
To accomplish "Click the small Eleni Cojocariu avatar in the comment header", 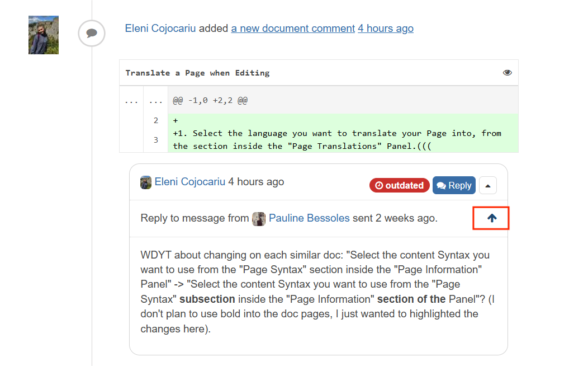I will click(145, 182).
